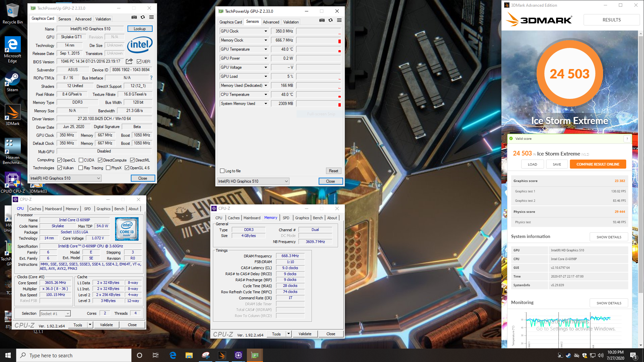Expand the Memory Clock sensor dropdown
The image size is (644, 362).
pos(266,40)
